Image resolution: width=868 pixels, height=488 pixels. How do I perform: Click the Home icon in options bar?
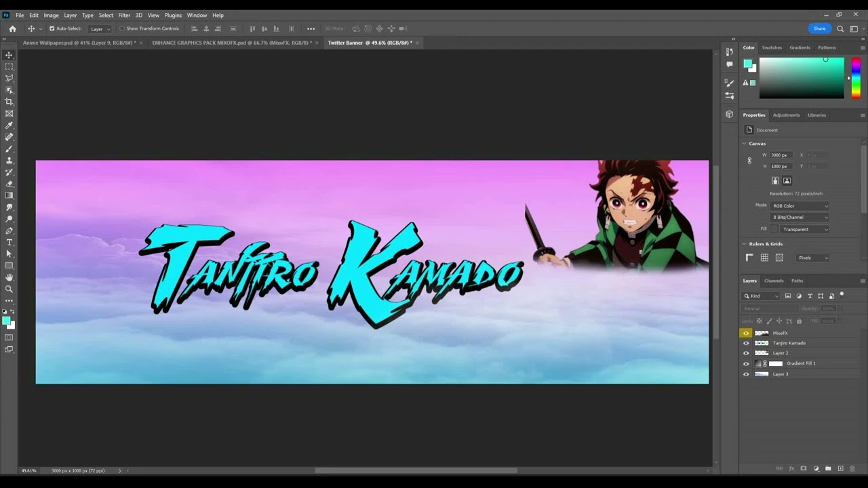(x=12, y=28)
